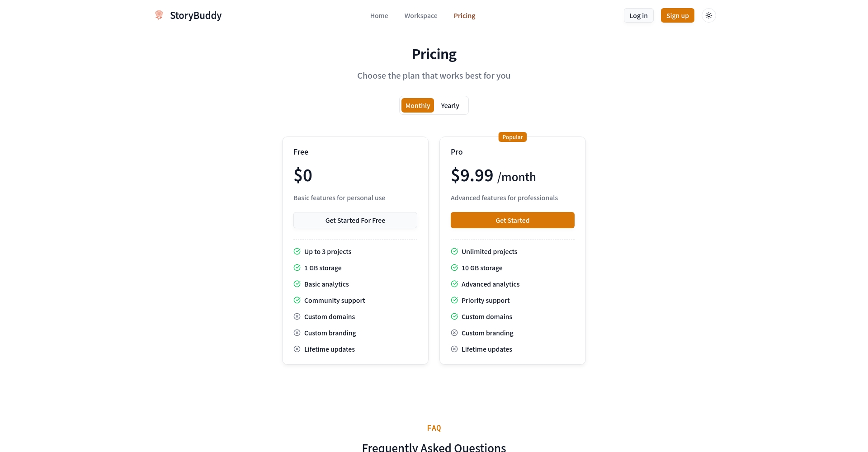Open the Home nav link
The image size is (868, 452).
pyautogui.click(x=379, y=16)
